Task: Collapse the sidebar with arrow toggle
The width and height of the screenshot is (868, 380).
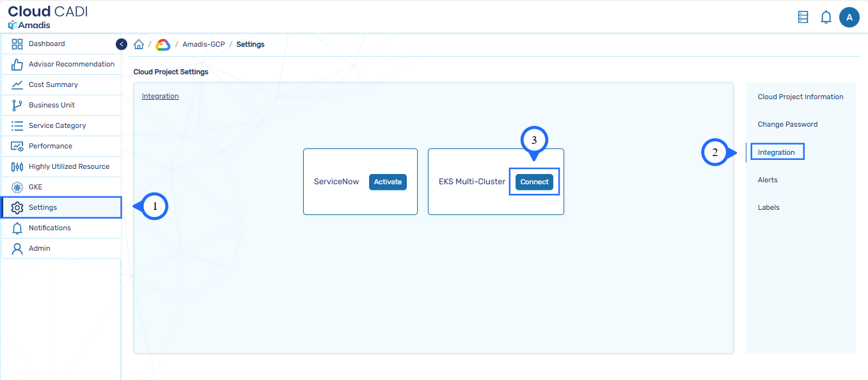Action: pyautogui.click(x=122, y=44)
